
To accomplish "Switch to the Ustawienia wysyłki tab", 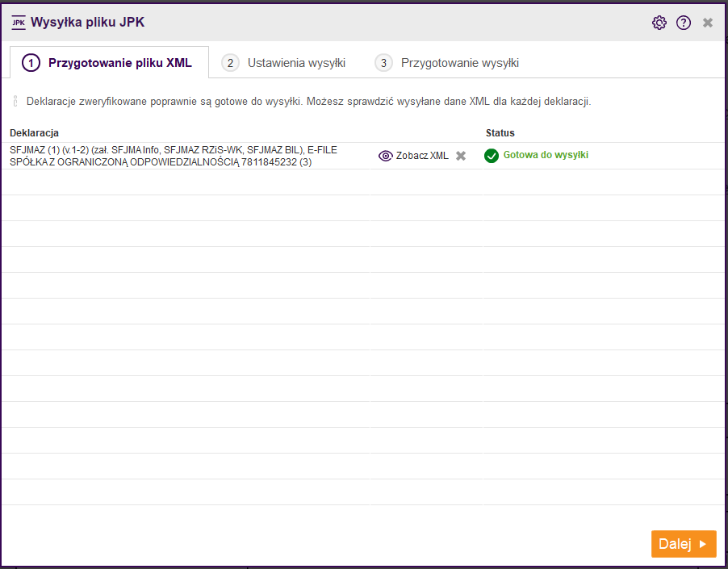I will tap(283, 63).
